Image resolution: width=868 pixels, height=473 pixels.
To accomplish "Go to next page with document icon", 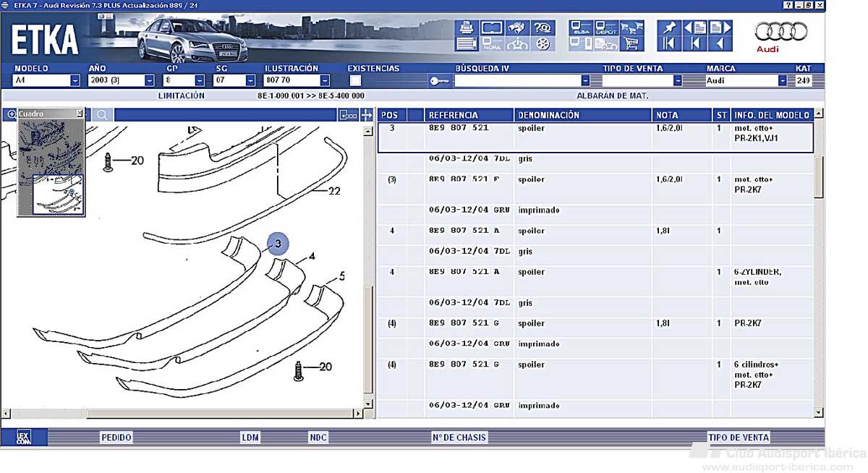I will click(x=720, y=27).
